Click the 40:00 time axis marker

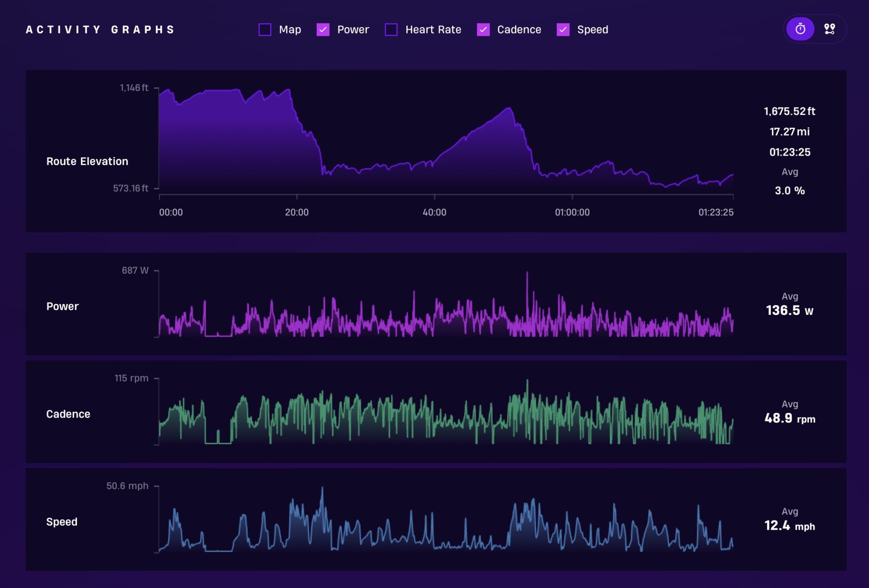pyautogui.click(x=434, y=212)
